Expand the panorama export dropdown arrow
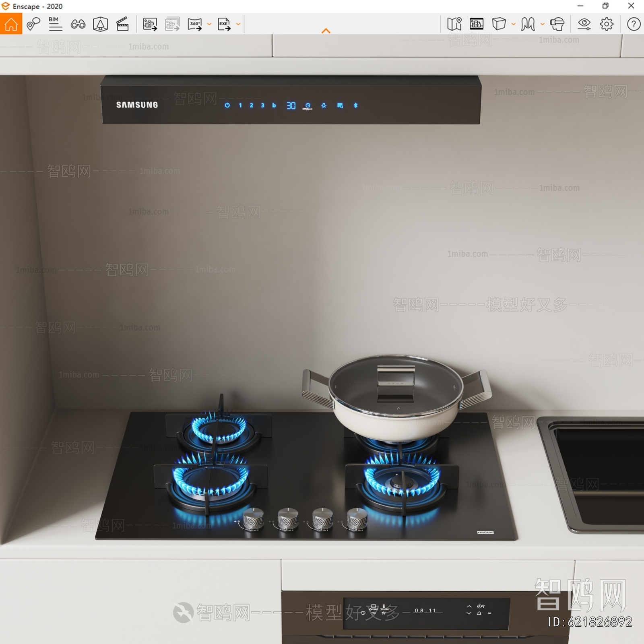 [x=209, y=24]
